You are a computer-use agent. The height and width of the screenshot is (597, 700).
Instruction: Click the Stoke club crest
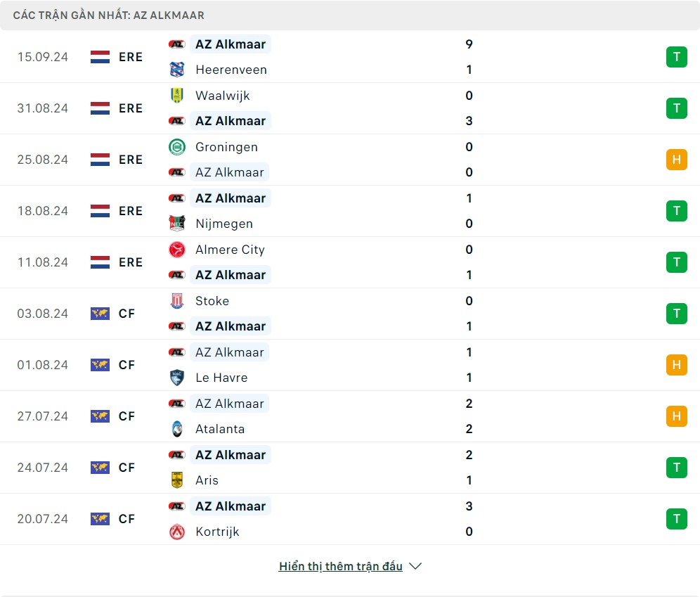pos(176,301)
